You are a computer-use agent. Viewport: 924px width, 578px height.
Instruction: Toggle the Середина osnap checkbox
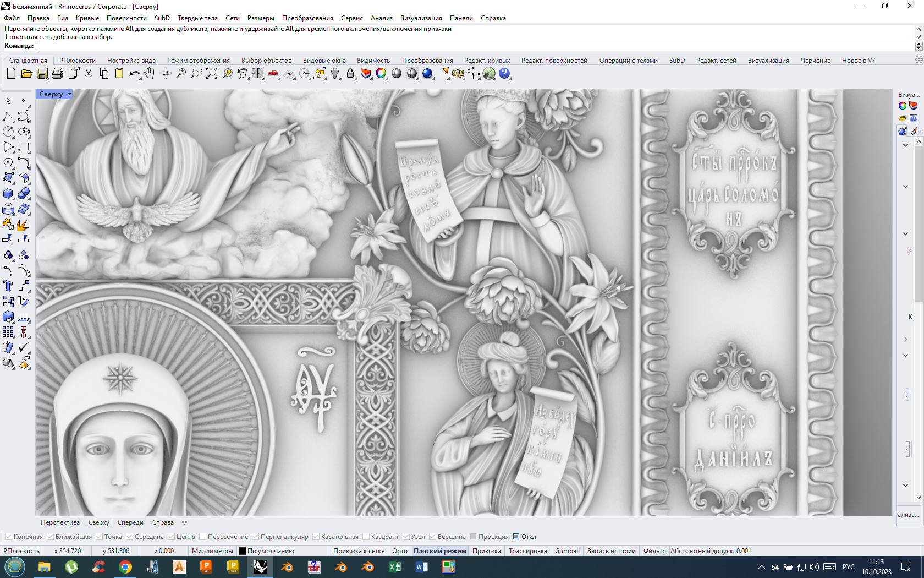(129, 537)
